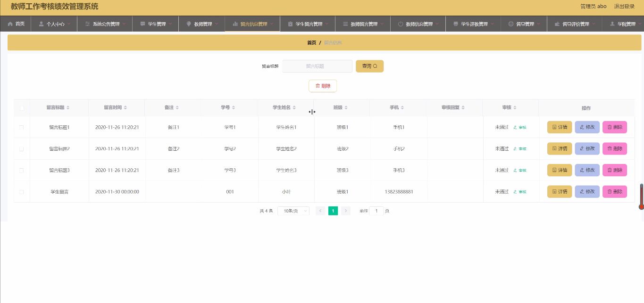Expand the 教师管理 menu arrow
The width and height of the screenshot is (644, 303).
pos(217,24)
